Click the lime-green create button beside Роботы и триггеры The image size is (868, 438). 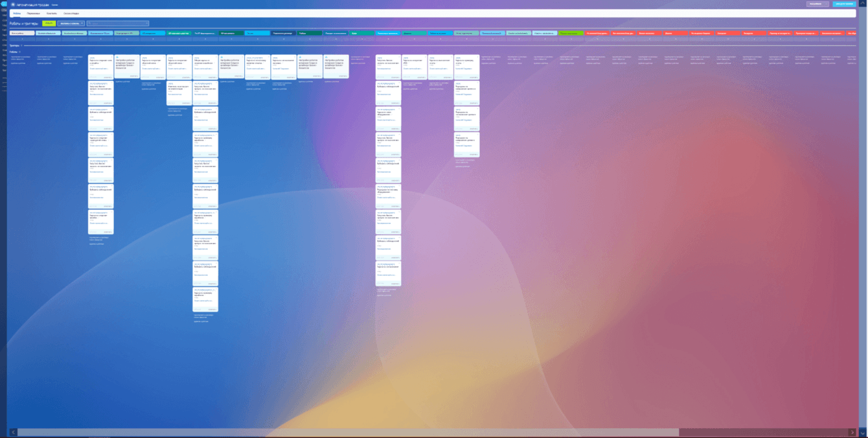click(49, 23)
